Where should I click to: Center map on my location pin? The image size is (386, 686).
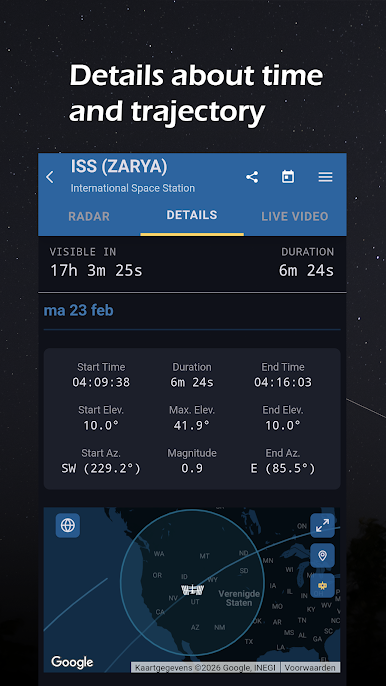[323, 555]
